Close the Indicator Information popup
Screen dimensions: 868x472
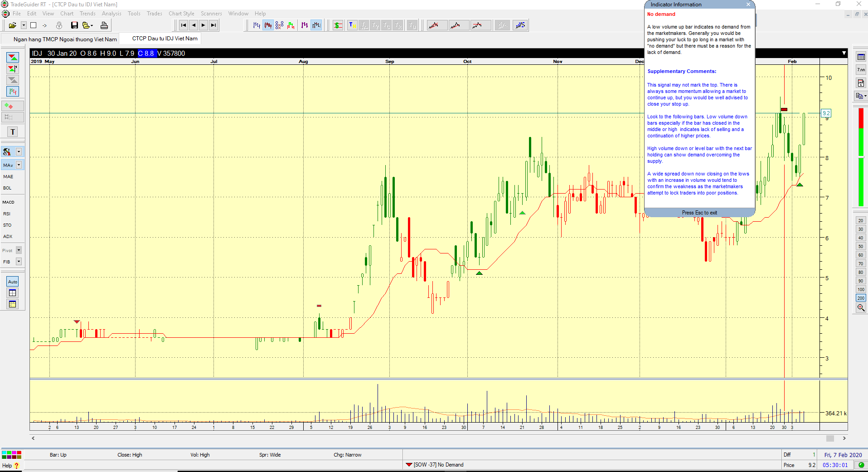pyautogui.click(x=748, y=5)
